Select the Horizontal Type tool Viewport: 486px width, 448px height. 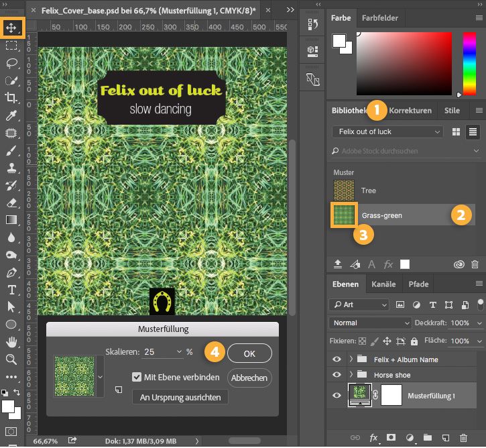[x=11, y=290]
